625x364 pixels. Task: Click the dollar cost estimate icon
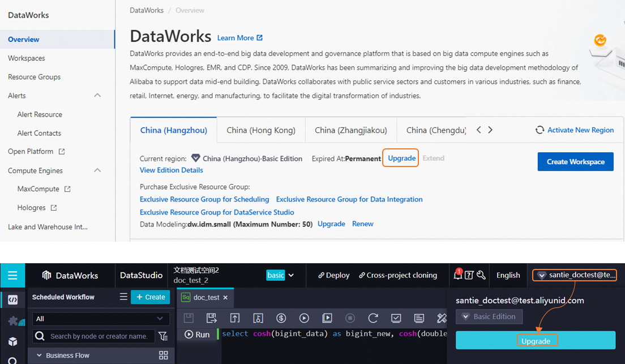pos(281,318)
